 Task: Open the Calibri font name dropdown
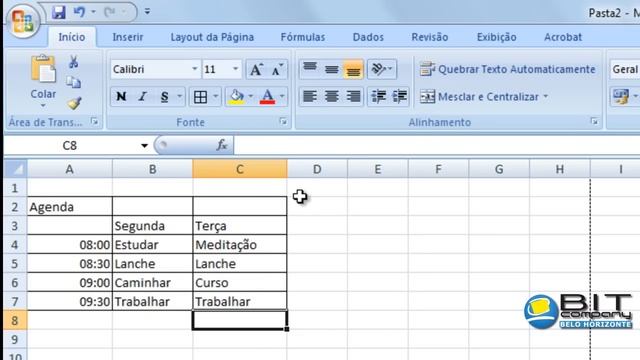pos(195,69)
